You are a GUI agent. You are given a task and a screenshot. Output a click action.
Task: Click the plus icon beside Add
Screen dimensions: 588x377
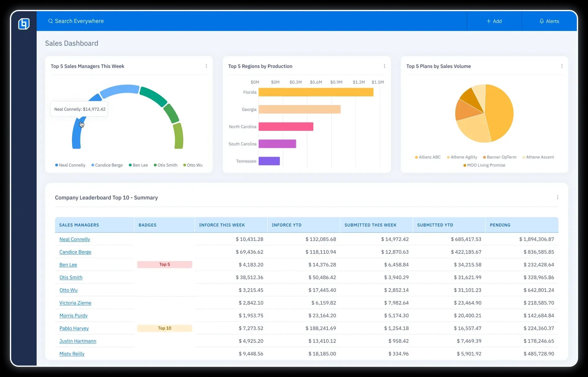coord(488,21)
